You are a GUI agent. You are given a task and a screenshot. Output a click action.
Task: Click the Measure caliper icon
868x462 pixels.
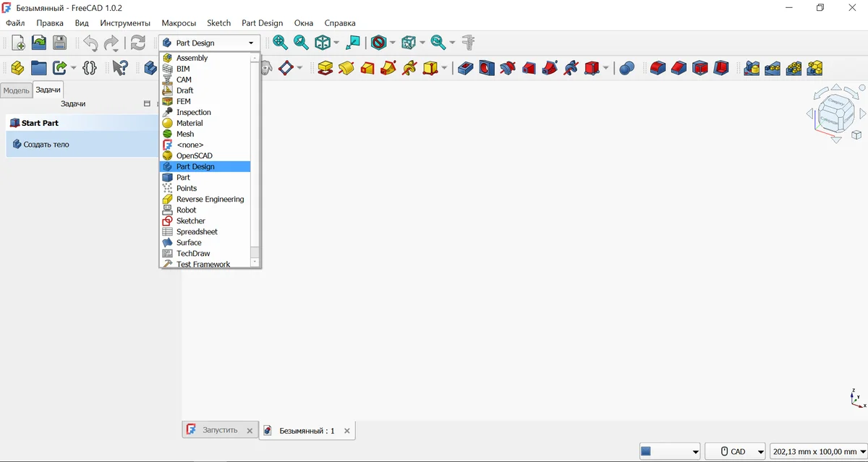[x=469, y=43]
